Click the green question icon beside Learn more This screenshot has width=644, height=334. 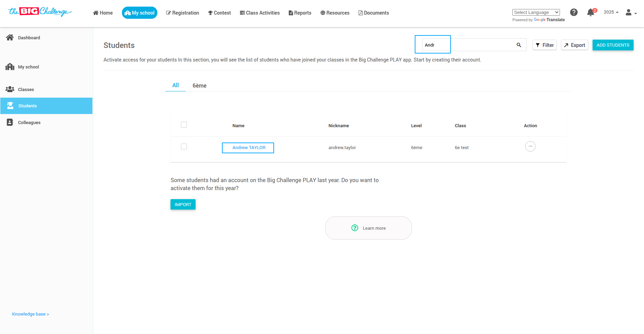click(355, 228)
